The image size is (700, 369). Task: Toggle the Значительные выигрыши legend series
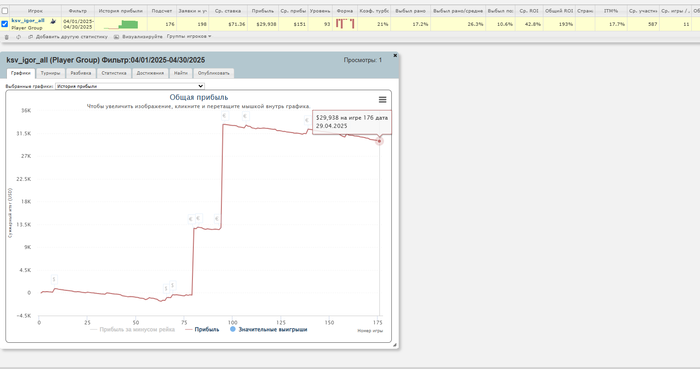tap(269, 329)
